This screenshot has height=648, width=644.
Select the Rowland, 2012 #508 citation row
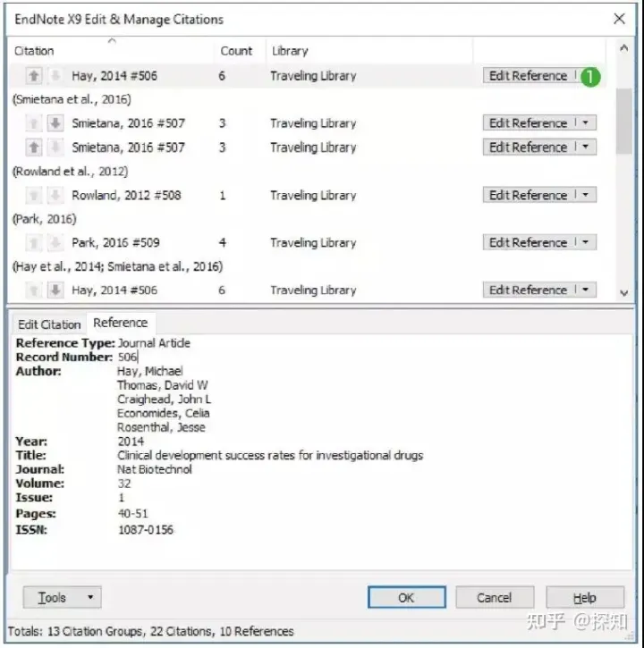click(x=306, y=195)
